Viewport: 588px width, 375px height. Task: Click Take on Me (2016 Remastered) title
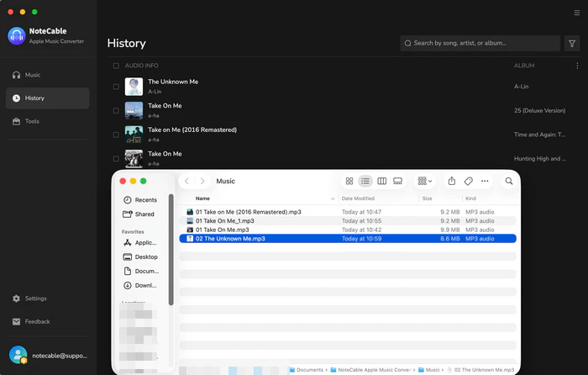[192, 129]
